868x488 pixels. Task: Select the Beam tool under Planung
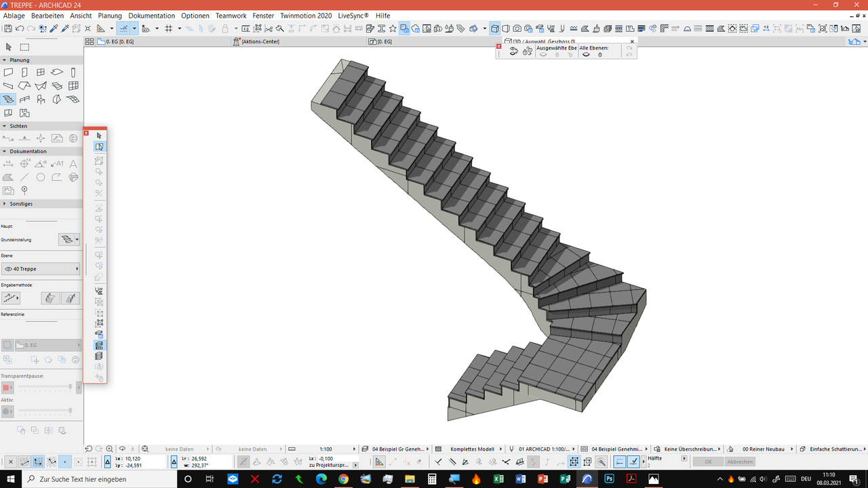(x=8, y=86)
